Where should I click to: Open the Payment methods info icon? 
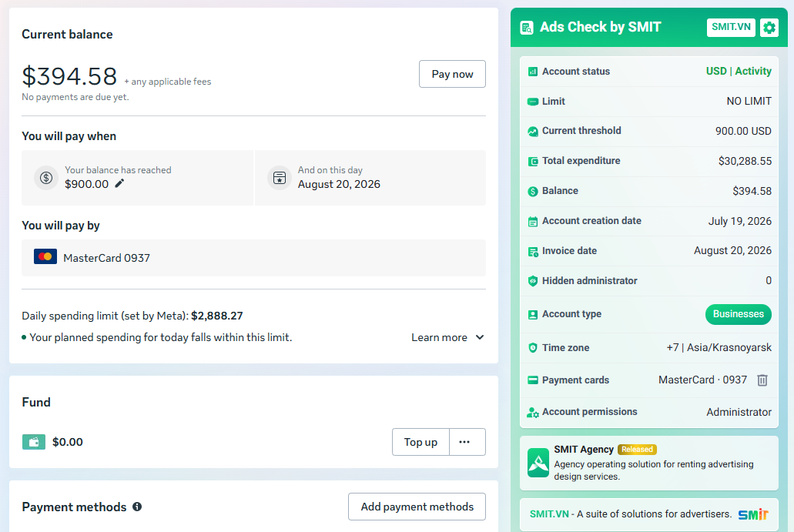[137, 506]
